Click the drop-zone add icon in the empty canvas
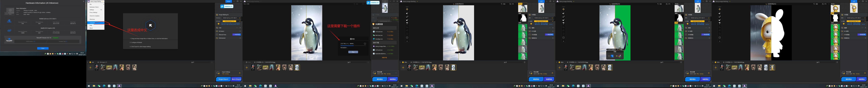This screenshot has width=868, height=88. tap(150, 25)
